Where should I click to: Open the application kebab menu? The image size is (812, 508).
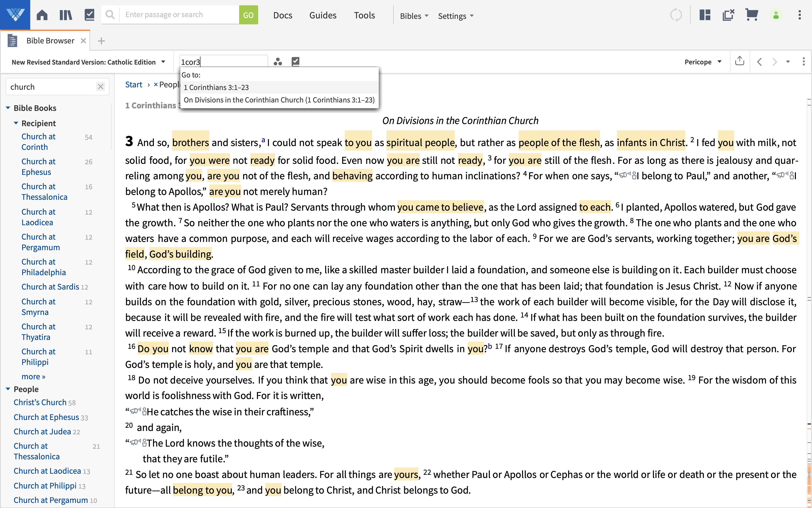800,15
